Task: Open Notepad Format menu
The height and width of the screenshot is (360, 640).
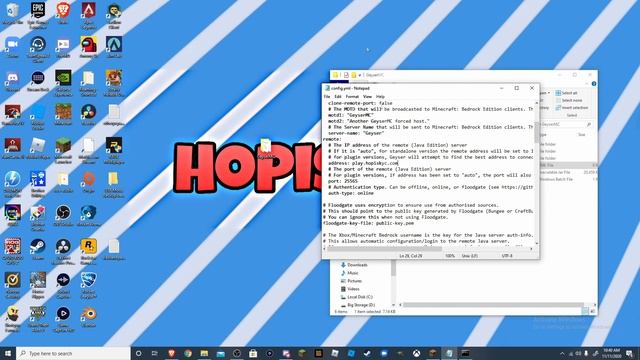Action: point(352,97)
